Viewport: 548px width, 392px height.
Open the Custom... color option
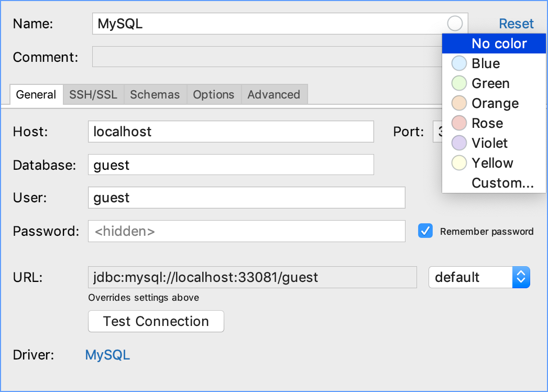tap(494, 183)
